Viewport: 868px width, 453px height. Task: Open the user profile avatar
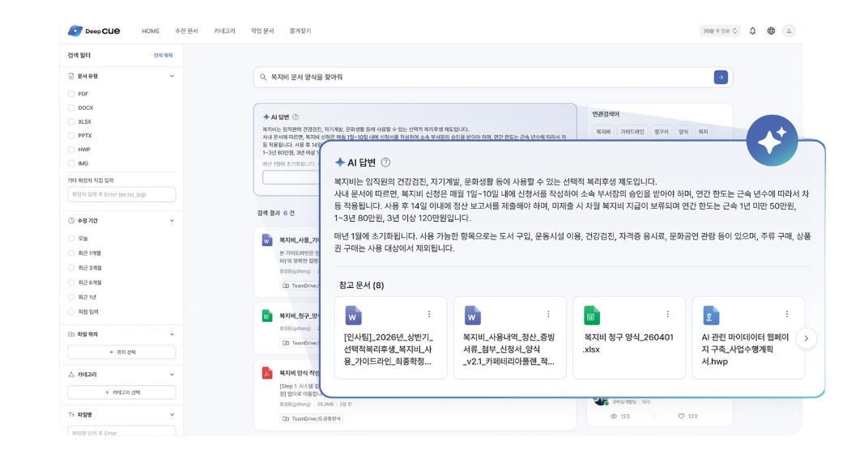[789, 31]
